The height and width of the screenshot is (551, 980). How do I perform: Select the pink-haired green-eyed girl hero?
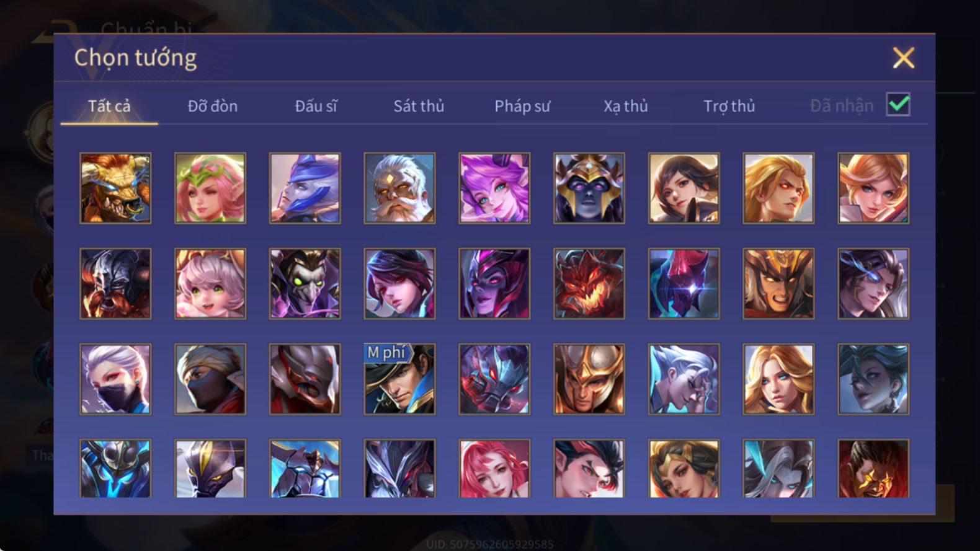pos(210,284)
